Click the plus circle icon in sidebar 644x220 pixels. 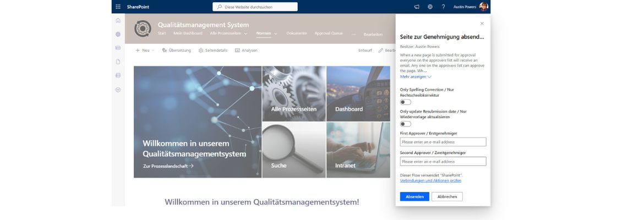[118, 90]
